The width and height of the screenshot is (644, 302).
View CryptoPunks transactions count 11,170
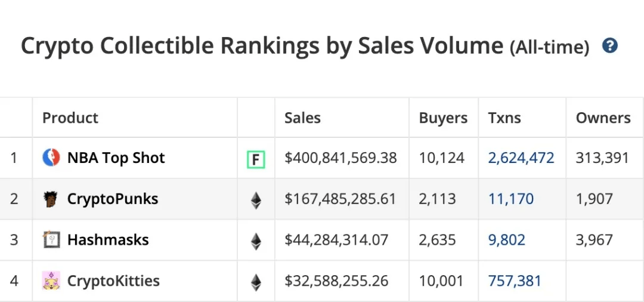pyautogui.click(x=511, y=199)
